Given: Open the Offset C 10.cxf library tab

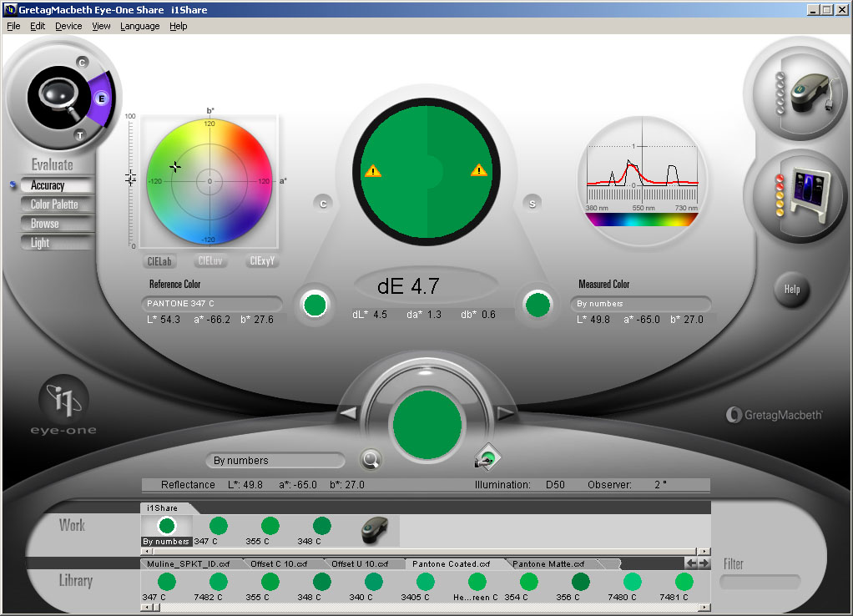Looking at the screenshot, I should 279,563.
